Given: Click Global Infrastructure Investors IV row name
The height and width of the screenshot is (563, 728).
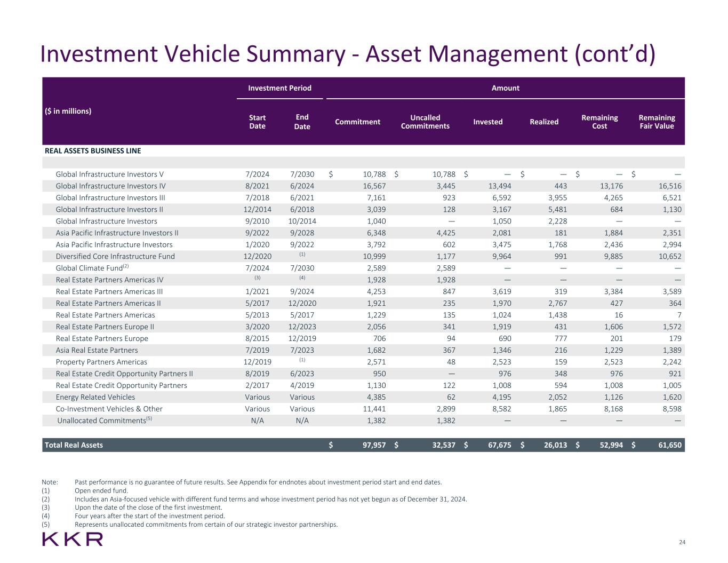Looking at the screenshot, I should [x=111, y=186].
